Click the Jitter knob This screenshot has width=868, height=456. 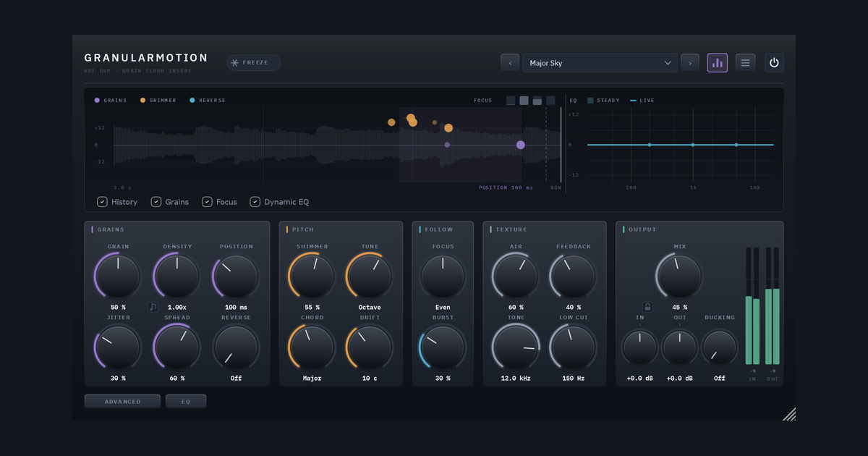118,347
